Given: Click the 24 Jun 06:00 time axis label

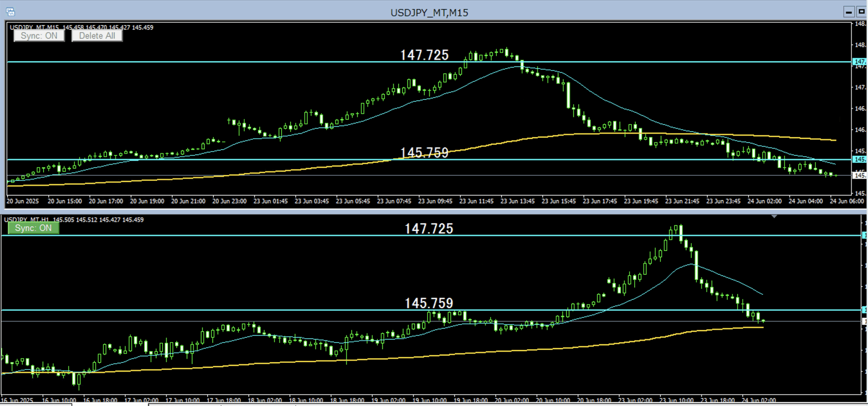Looking at the screenshot, I should (847, 201).
